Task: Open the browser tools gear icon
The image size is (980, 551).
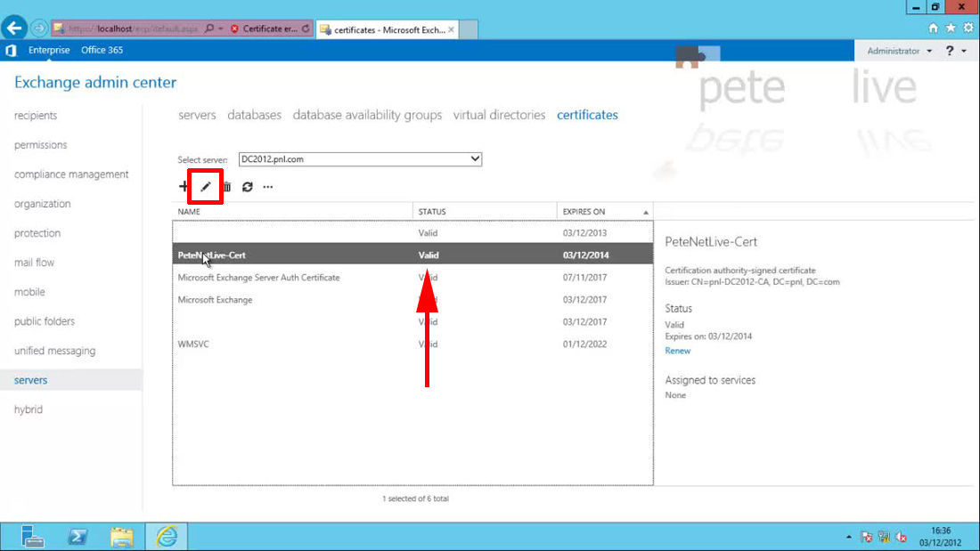Action: [968, 28]
